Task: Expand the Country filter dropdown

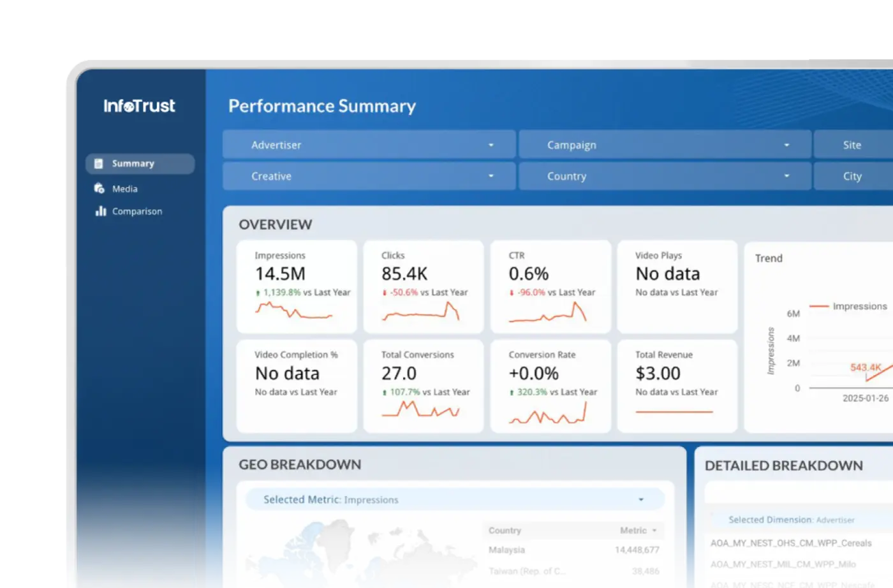Action: [665, 176]
